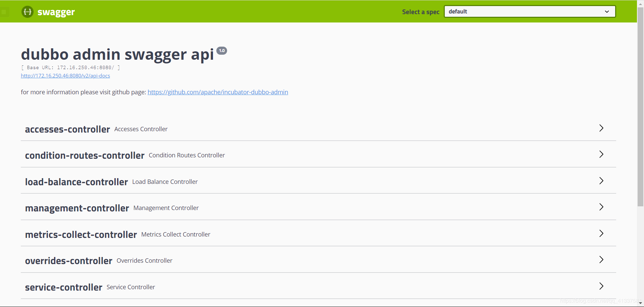The width and height of the screenshot is (644, 307).
Task: Click the condition-routes-controller tag title
Action: (85, 155)
